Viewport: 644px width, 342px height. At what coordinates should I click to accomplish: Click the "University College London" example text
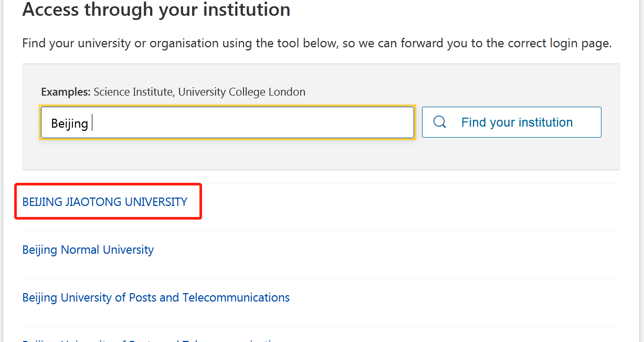(241, 92)
